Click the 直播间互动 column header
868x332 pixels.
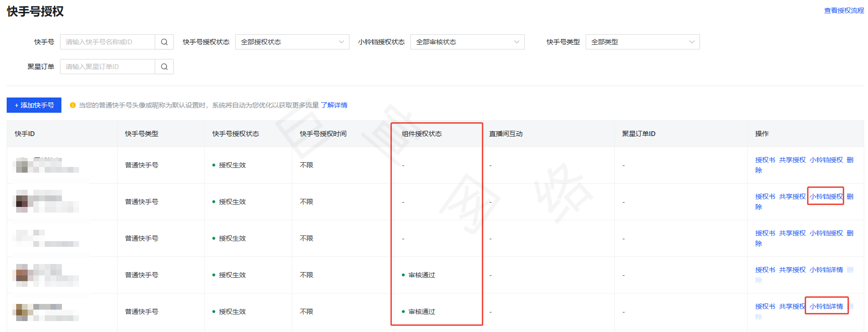point(506,134)
